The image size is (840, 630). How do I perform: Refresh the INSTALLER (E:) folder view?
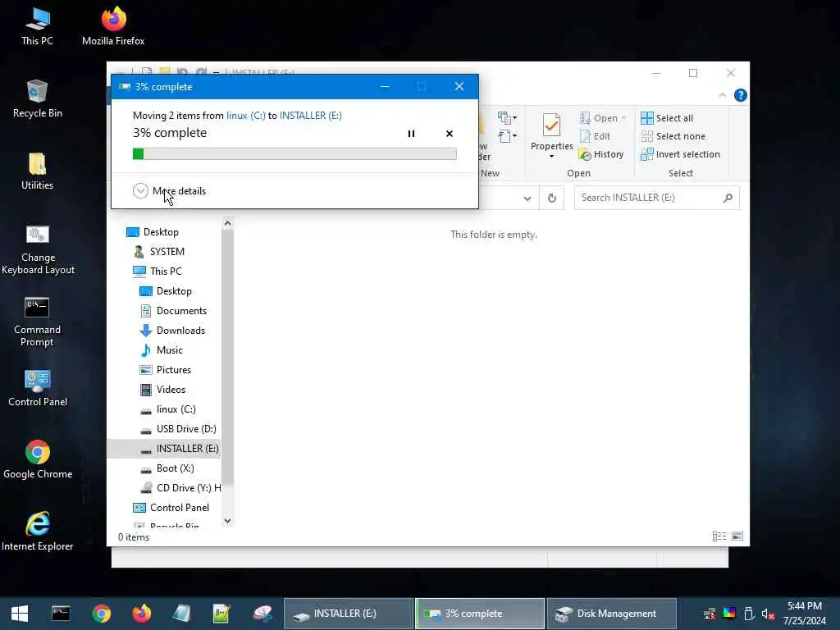click(x=552, y=199)
